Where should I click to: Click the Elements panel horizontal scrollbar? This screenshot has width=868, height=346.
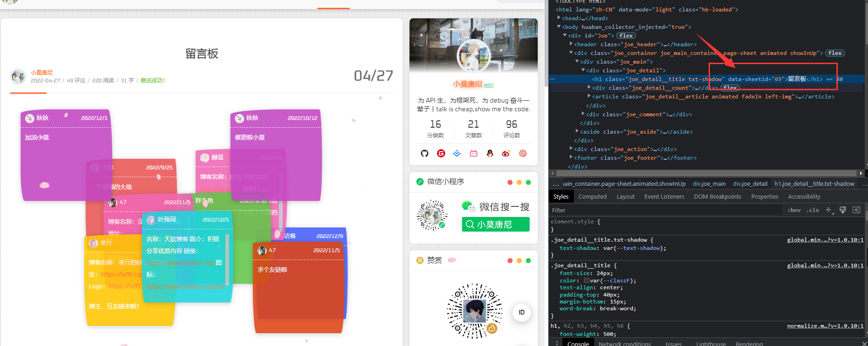[707, 173]
